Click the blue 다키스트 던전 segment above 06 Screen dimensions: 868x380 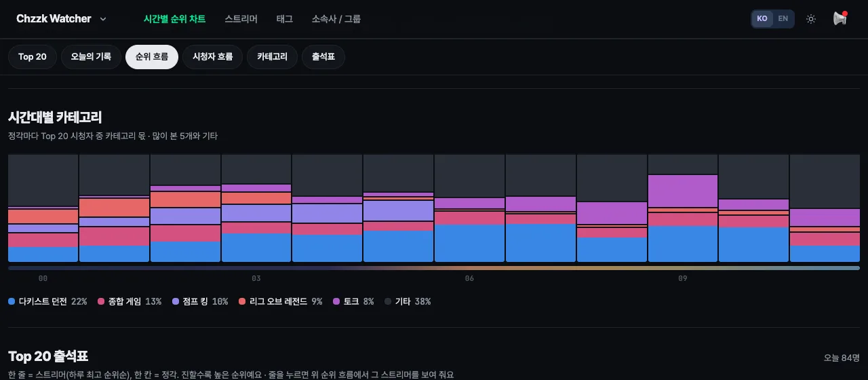pos(469,243)
